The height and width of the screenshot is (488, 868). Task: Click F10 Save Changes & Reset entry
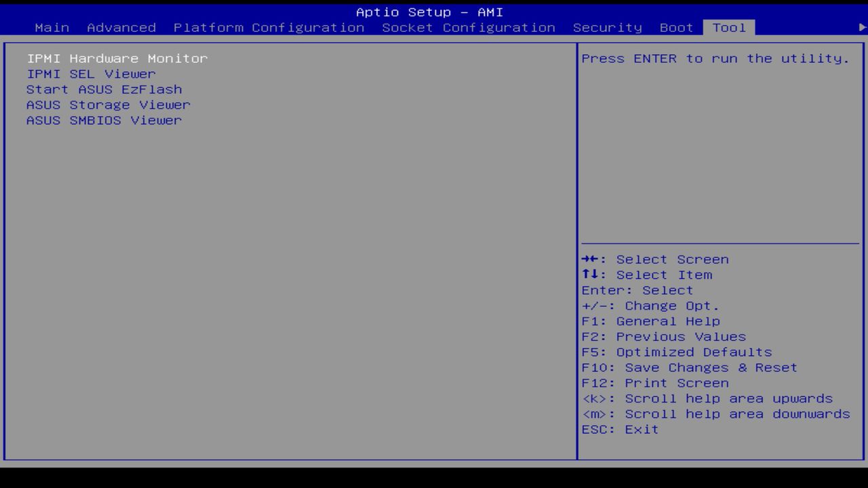689,367
